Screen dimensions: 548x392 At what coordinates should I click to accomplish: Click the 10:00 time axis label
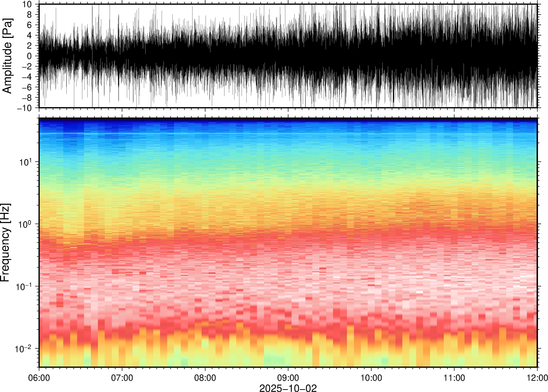click(371, 378)
